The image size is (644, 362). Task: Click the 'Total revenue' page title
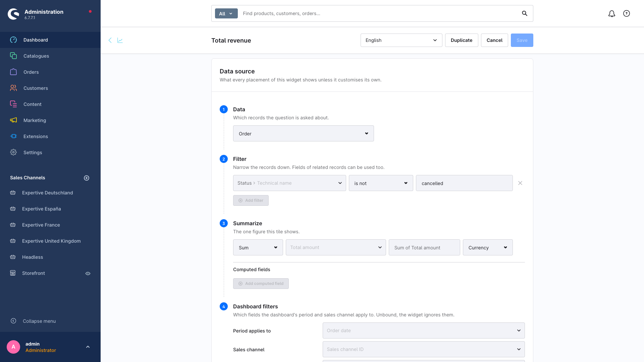[231, 40]
